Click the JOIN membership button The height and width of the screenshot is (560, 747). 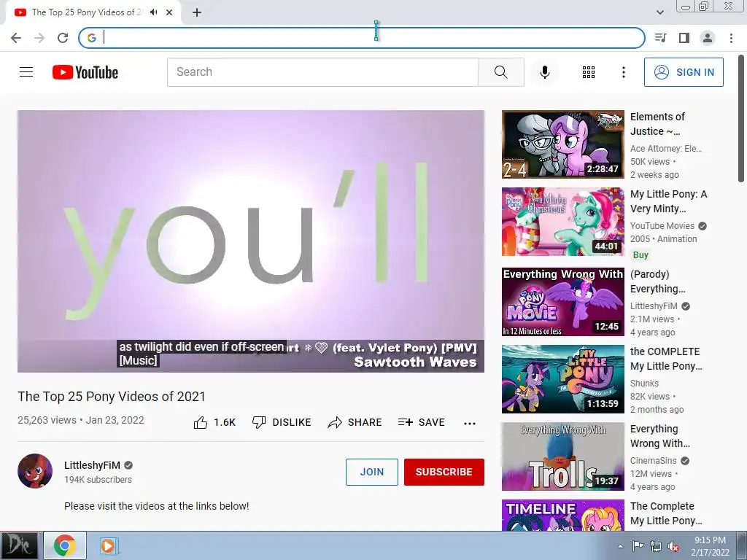click(371, 472)
